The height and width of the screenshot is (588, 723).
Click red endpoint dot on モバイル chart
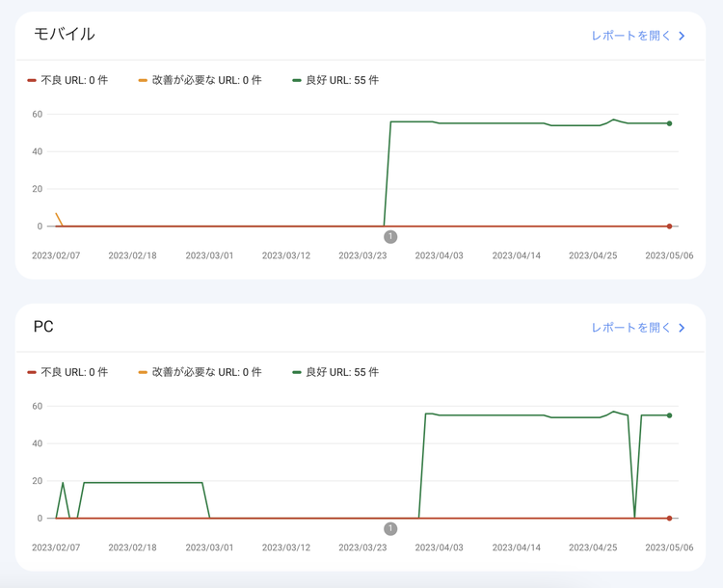tap(670, 227)
